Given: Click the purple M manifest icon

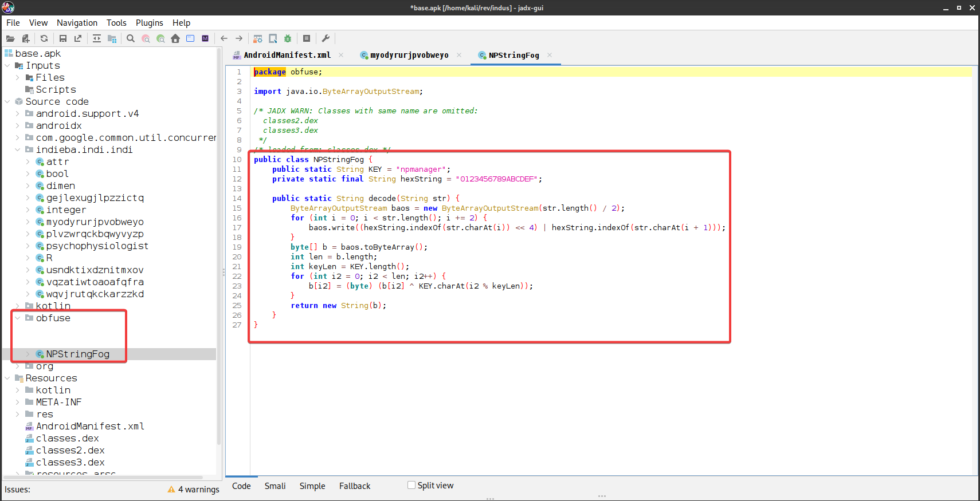Looking at the screenshot, I should tap(205, 38).
